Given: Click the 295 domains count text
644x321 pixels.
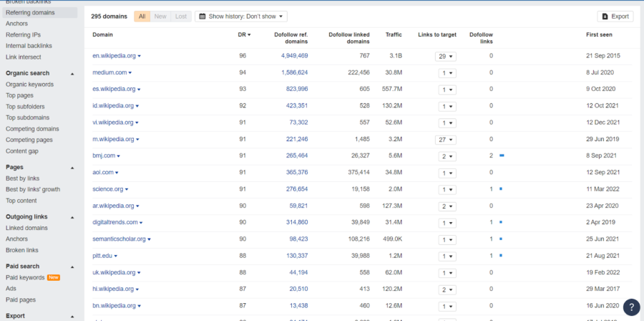Looking at the screenshot, I should tap(109, 16).
